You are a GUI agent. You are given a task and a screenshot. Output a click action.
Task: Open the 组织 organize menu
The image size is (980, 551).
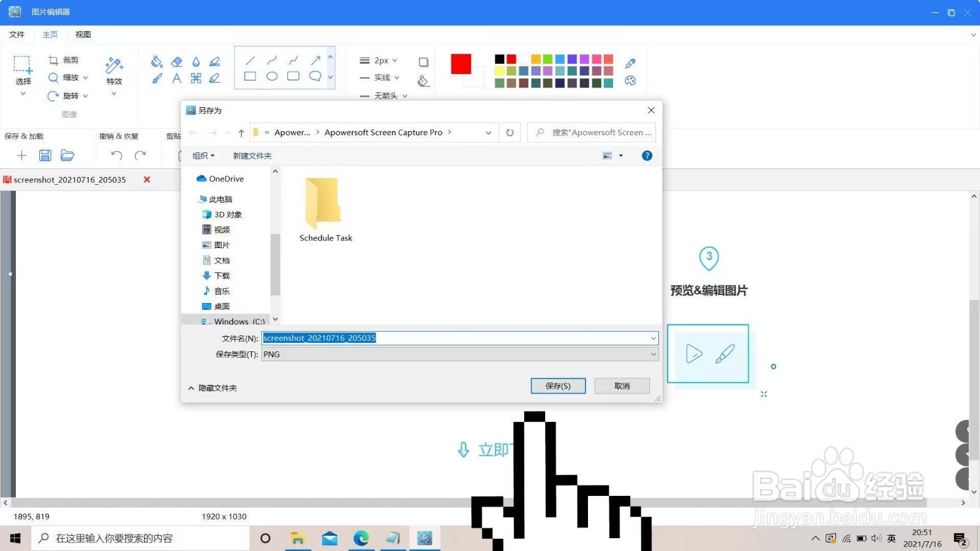(x=203, y=156)
